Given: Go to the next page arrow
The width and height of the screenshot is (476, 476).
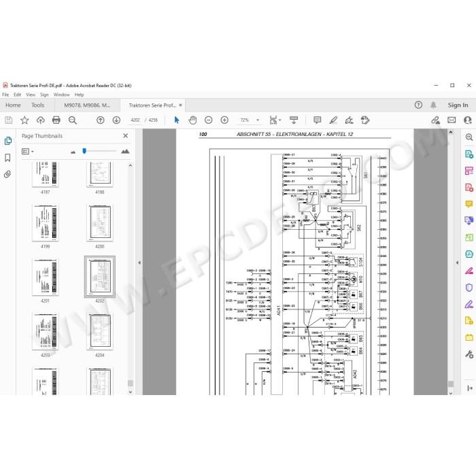Looking at the screenshot, I should pyautogui.click(x=116, y=120).
